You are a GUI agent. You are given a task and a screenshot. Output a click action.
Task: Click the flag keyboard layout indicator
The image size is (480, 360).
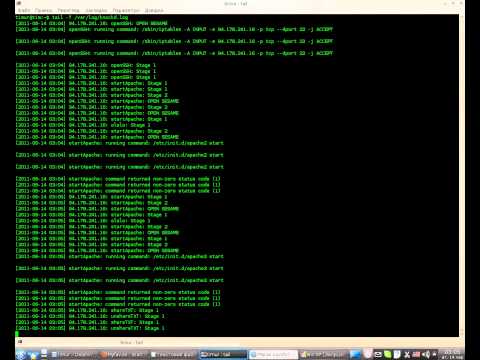click(x=417, y=355)
